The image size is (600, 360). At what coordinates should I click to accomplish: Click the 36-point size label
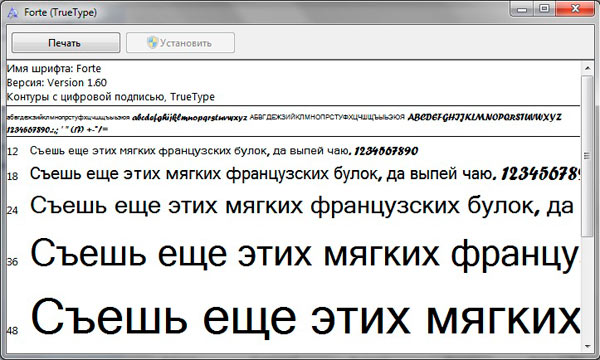(x=13, y=262)
